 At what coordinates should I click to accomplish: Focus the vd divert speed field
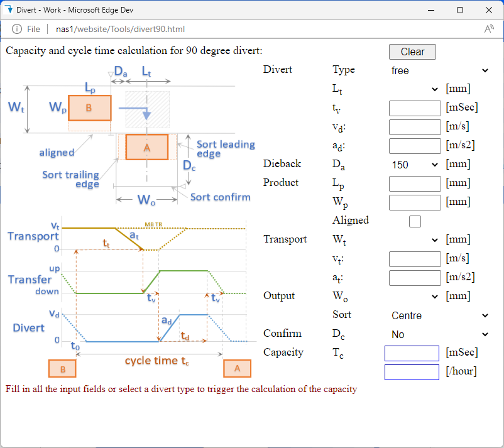[x=415, y=127]
